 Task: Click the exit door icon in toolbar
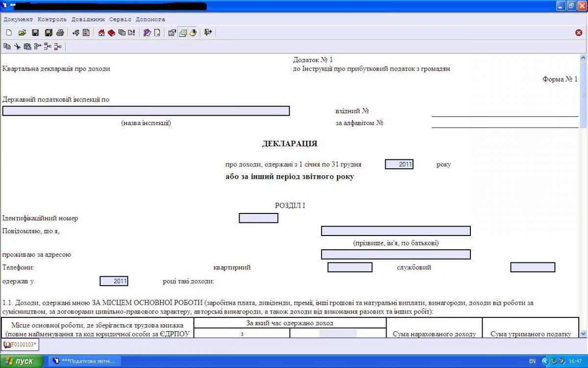tap(208, 33)
